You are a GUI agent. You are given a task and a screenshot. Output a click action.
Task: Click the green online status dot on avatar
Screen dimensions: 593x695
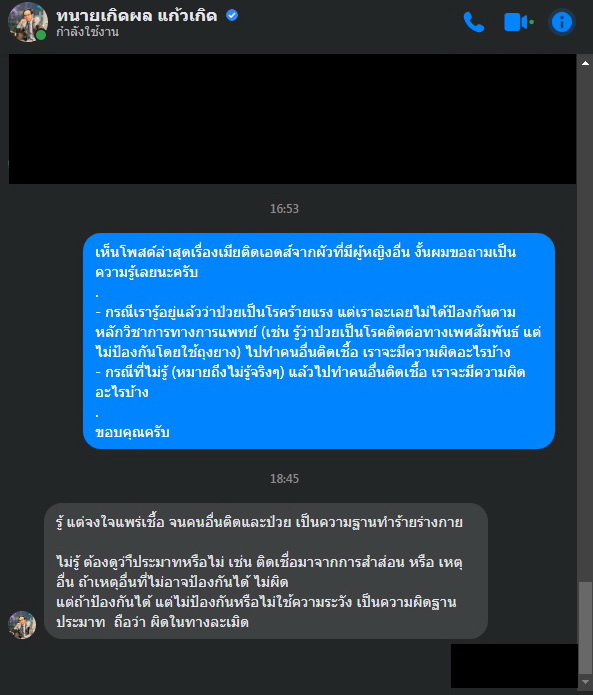click(x=41, y=35)
